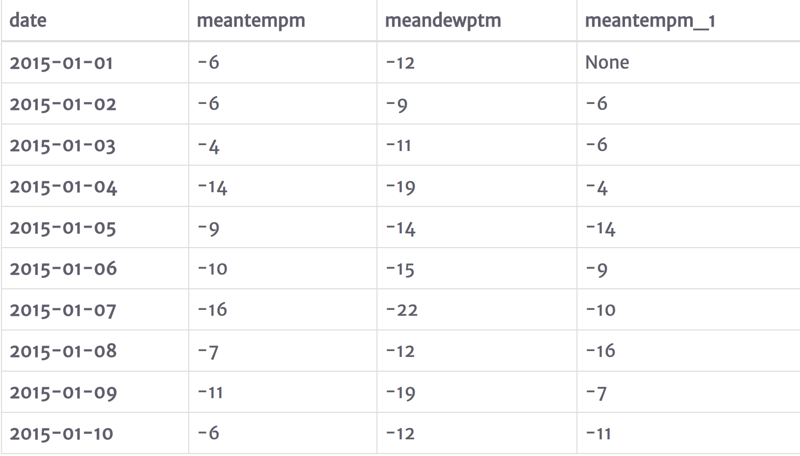Click the 2015-01-10 date cell
The width and height of the screenshot is (800, 456).
pos(62,433)
